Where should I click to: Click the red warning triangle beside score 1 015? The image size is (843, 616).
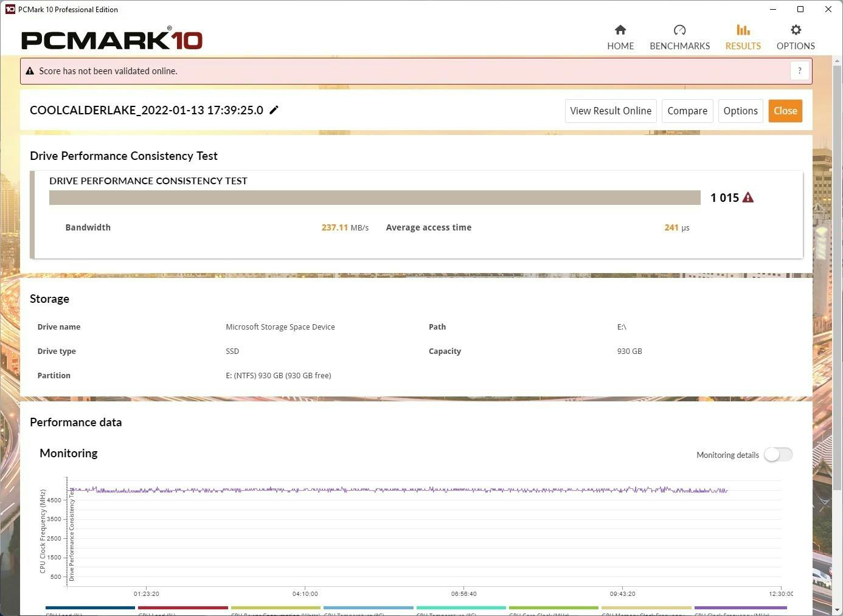click(x=748, y=198)
